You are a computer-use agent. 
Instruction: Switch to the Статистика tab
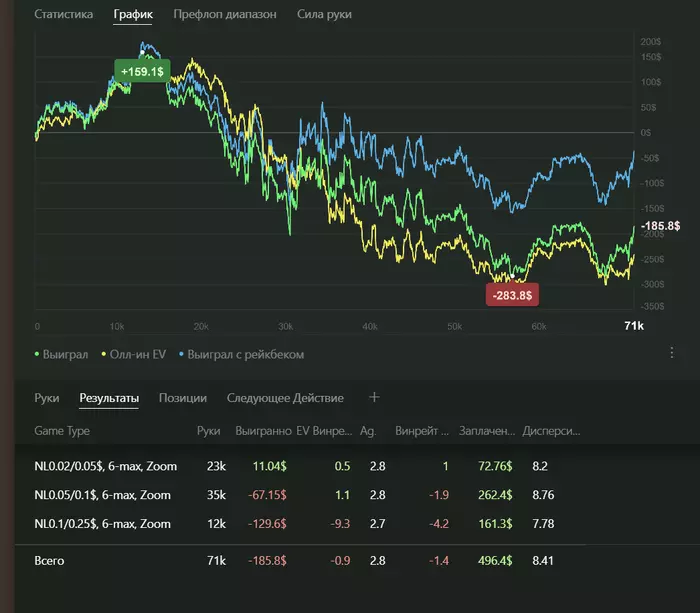point(64,15)
